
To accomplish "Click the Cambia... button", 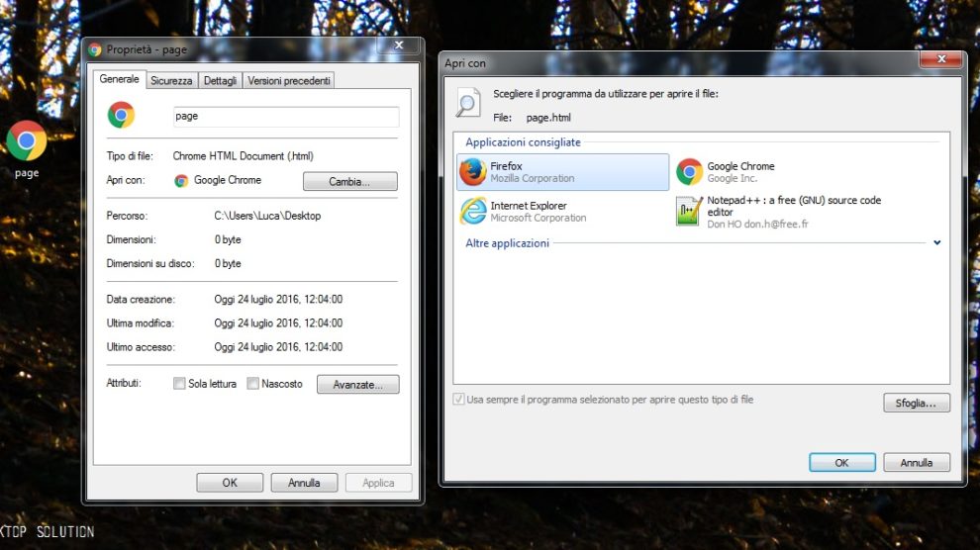I will click(x=350, y=182).
